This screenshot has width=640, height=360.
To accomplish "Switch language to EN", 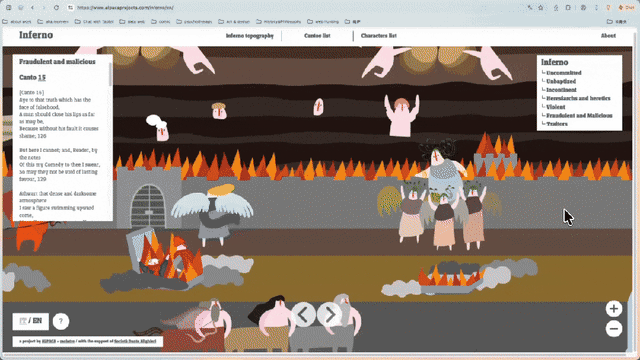I will coord(37,321).
